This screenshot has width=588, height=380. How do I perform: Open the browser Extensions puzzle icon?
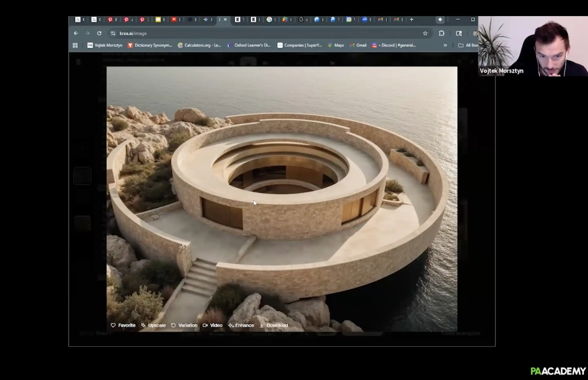click(441, 33)
